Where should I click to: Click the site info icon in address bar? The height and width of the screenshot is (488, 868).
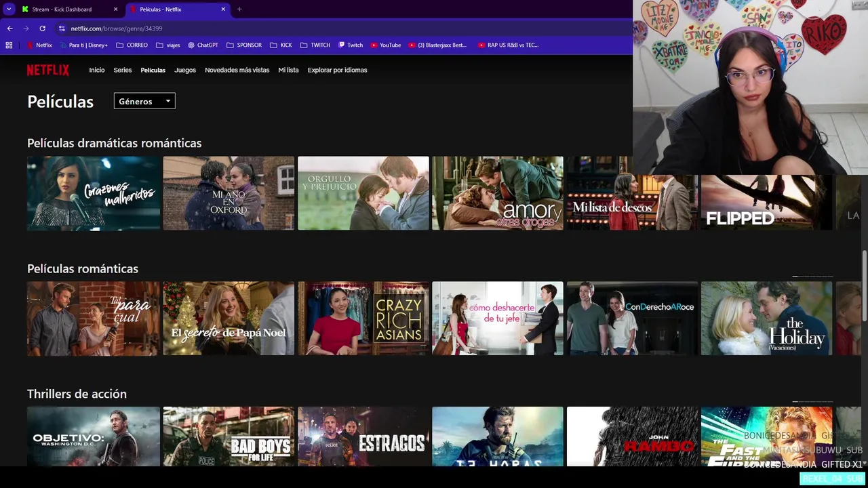tap(62, 28)
